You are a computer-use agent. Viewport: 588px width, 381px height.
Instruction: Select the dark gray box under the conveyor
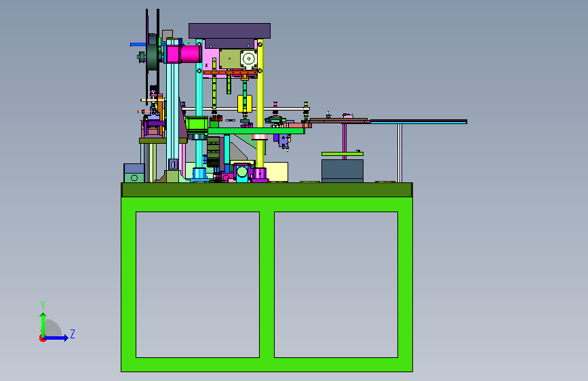[x=342, y=171]
